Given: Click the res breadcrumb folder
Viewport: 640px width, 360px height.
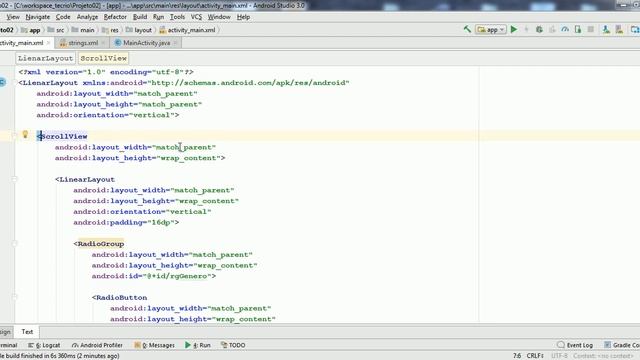Looking at the screenshot, I should (x=111, y=30).
